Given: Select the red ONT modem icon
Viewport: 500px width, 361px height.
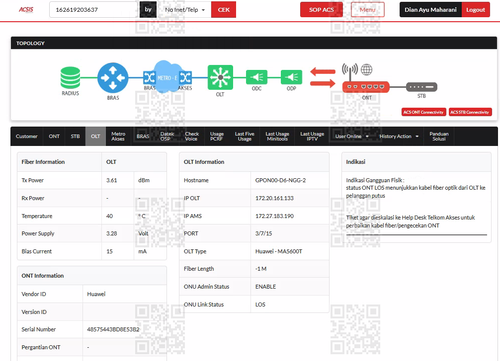Looking at the screenshot, I should pyautogui.click(x=366, y=87).
